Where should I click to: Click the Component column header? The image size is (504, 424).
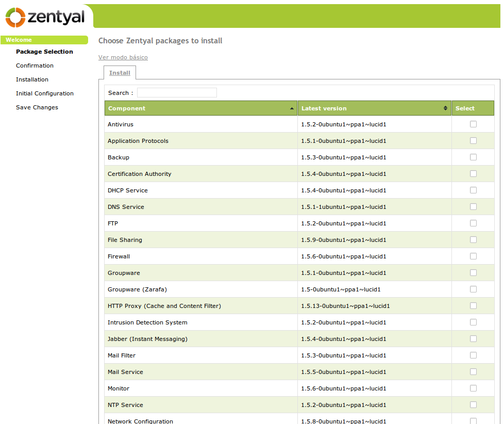tap(201, 108)
